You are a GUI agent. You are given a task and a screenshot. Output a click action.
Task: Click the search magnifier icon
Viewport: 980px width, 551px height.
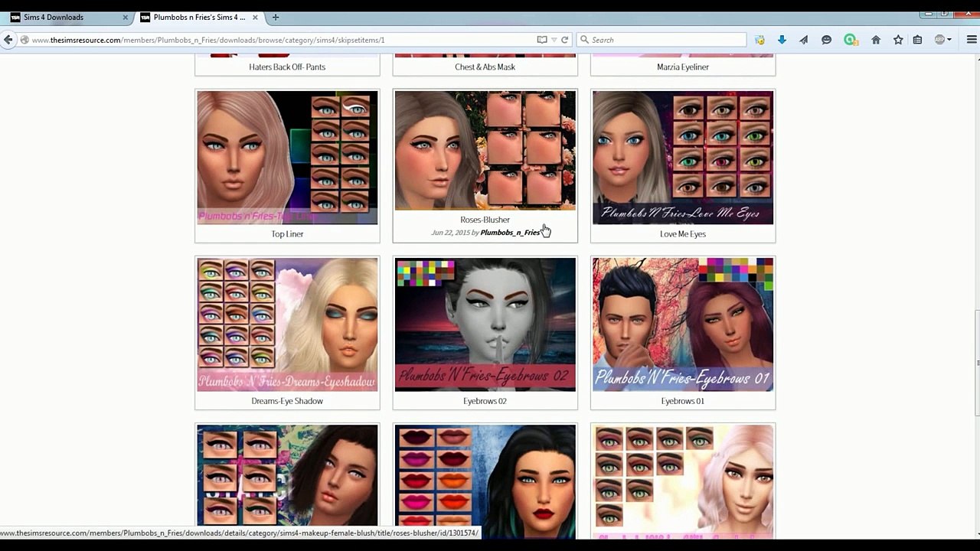click(584, 40)
